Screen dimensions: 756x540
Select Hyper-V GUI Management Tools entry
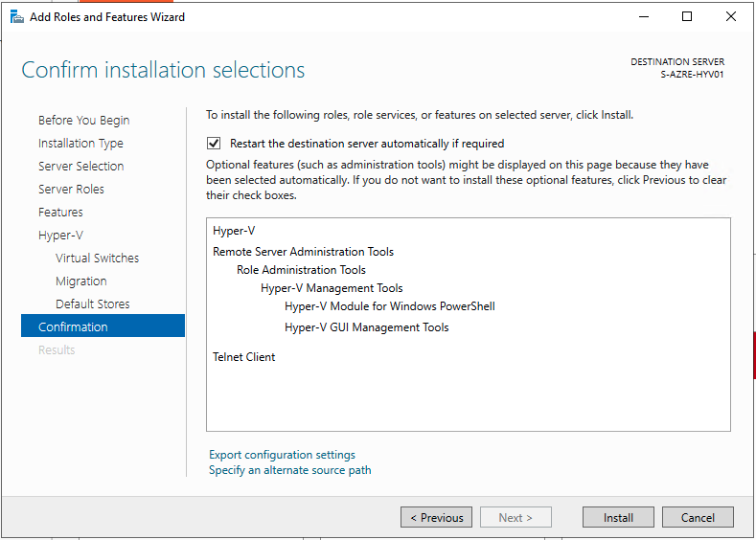tap(366, 327)
